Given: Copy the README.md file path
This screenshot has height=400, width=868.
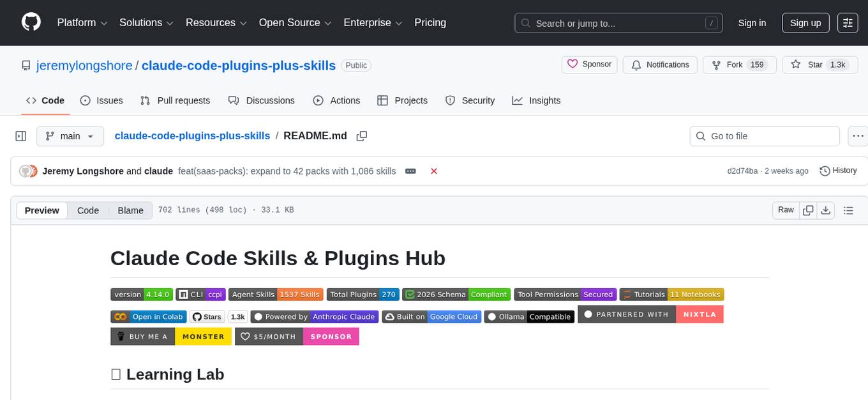Looking at the screenshot, I should click(362, 136).
